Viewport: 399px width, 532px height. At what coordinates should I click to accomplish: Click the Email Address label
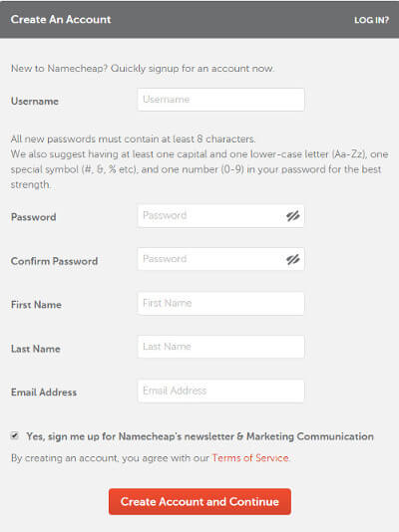(x=44, y=393)
